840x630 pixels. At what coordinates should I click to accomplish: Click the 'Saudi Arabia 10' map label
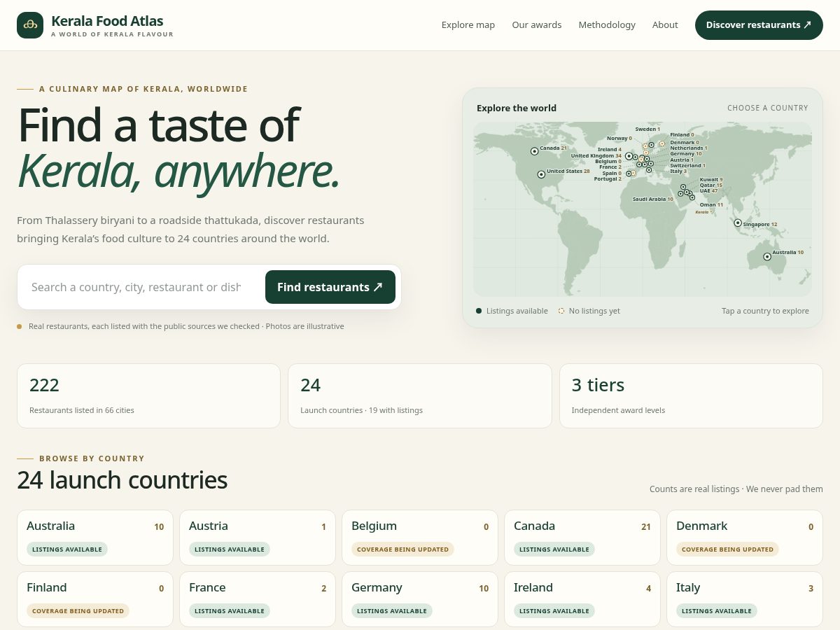click(653, 199)
